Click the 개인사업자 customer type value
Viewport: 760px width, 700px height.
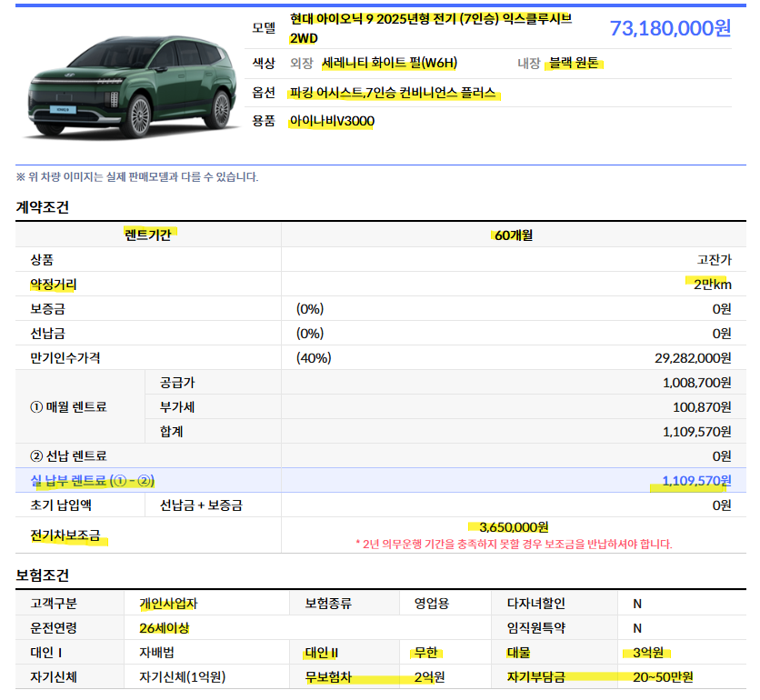(169, 604)
